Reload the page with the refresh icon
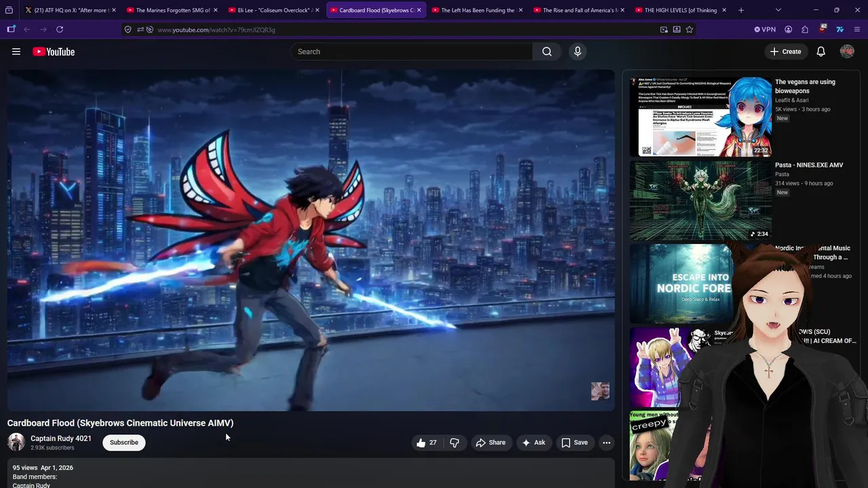868x488 pixels. pos(60,29)
